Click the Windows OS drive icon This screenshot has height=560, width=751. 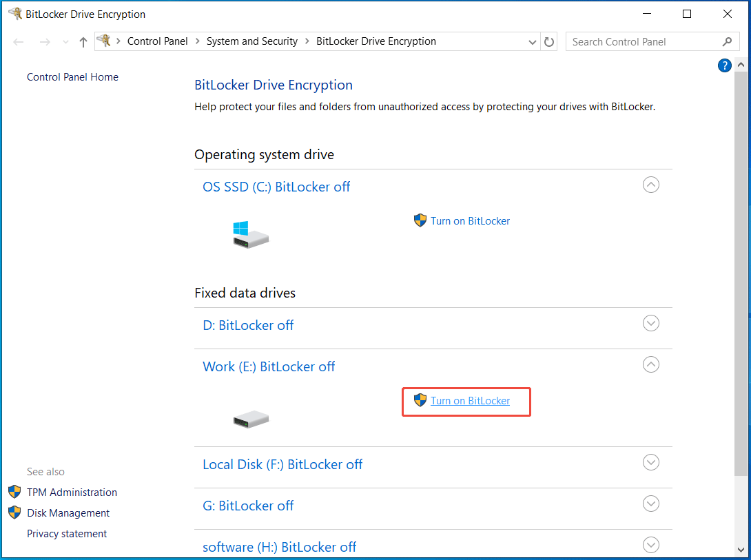tap(251, 234)
